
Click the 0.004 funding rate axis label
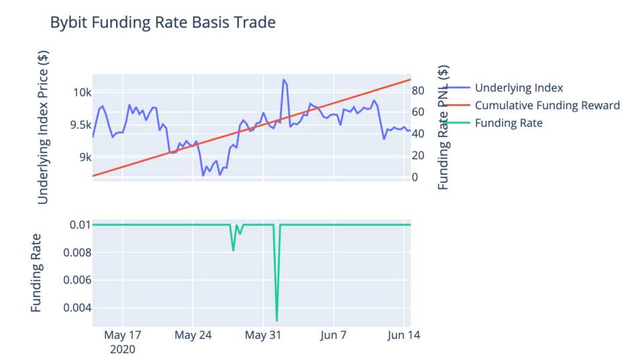77,308
